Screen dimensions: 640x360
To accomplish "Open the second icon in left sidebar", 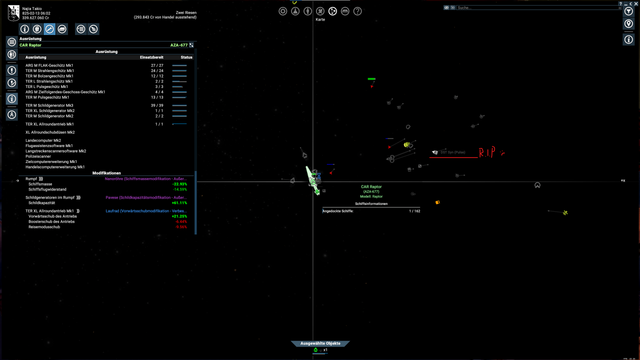I will 12,54.
